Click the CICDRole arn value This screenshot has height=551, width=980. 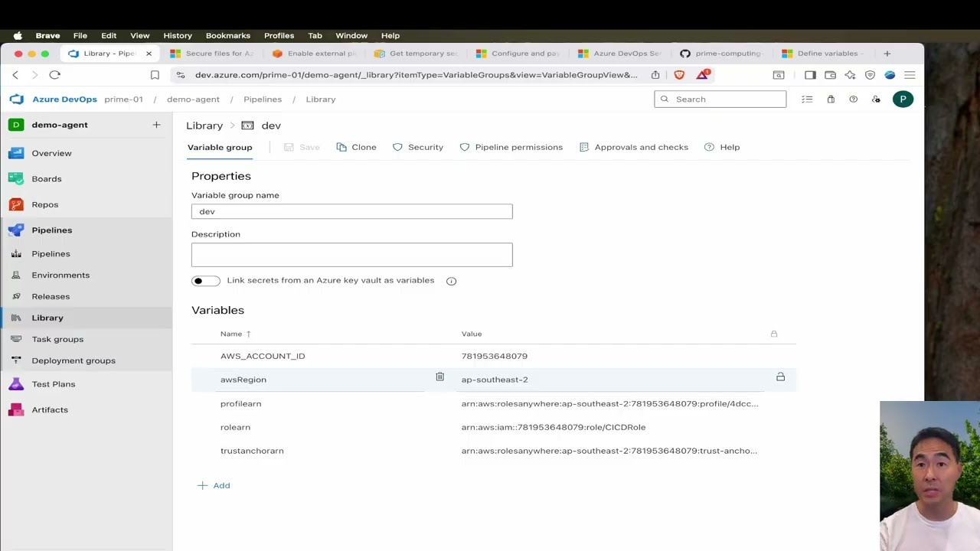click(x=553, y=427)
